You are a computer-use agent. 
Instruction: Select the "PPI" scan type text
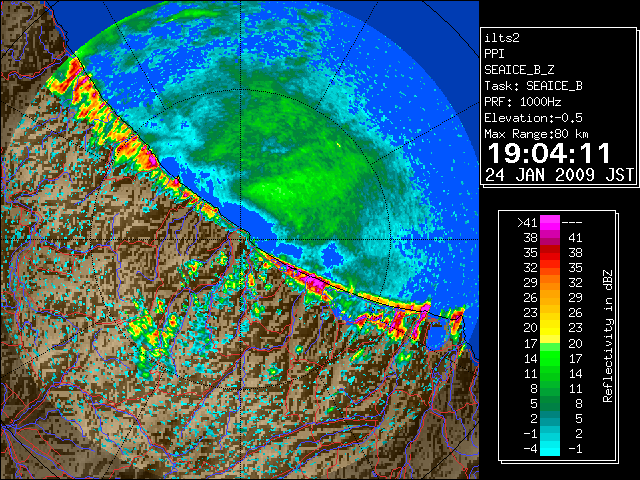[494, 54]
